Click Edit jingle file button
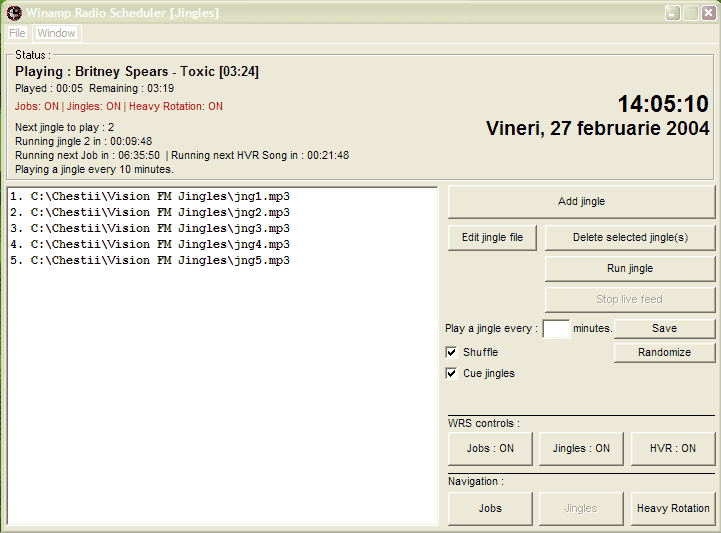Screen dimensions: 721x533 tap(492, 237)
